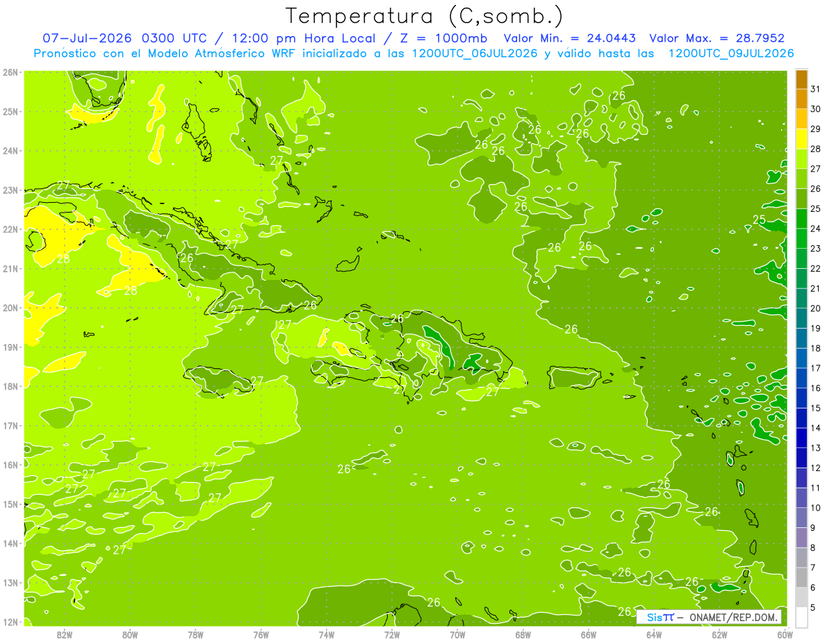The image size is (834, 644).
Task: Click the "24N" latitude axis label
Action: [x=10, y=151]
